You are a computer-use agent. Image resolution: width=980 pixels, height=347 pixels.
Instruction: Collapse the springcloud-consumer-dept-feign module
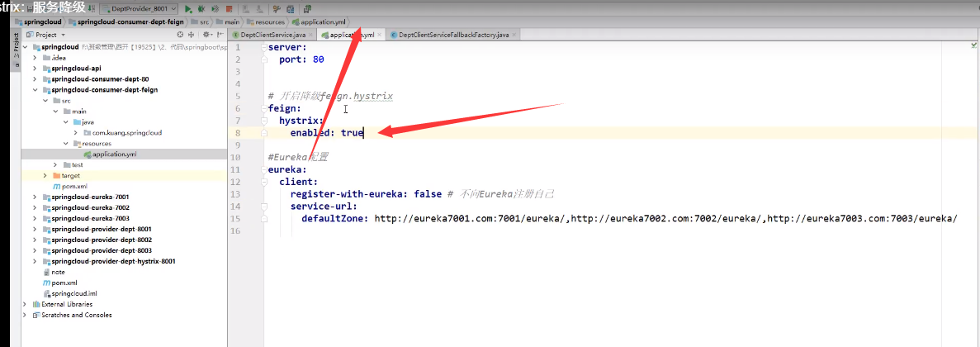click(35, 89)
